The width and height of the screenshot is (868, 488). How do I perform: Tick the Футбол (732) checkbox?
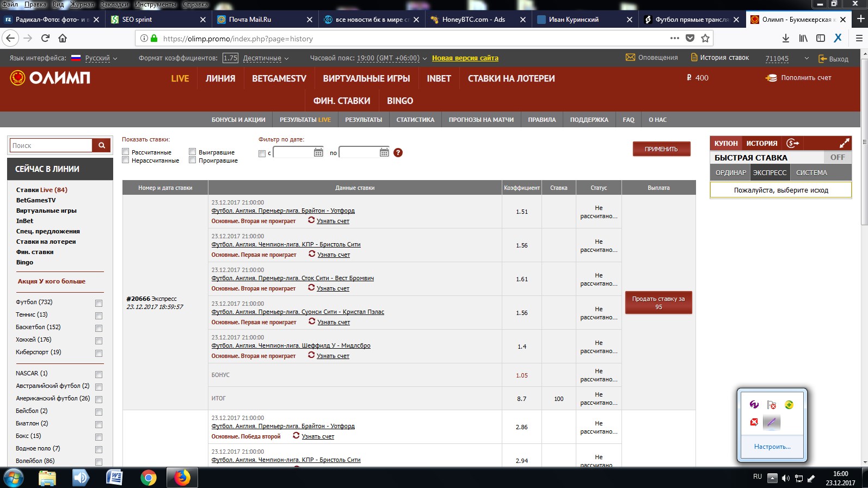click(x=99, y=303)
